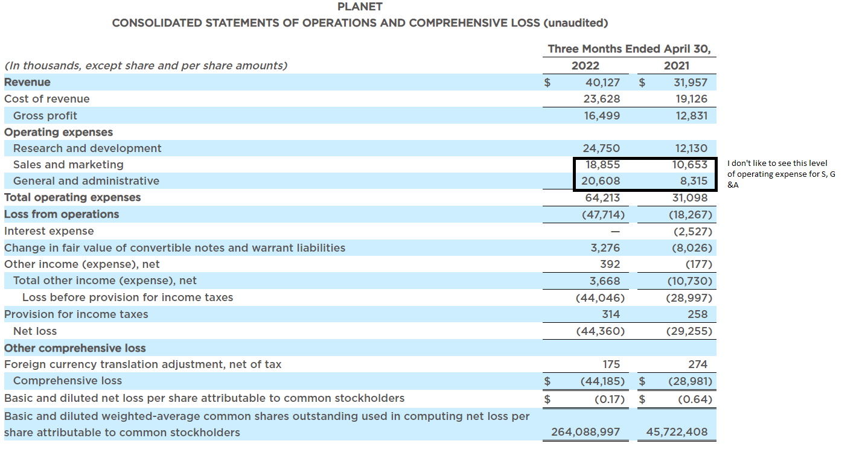The image size is (868, 464).
Task: Click the Interest expense label
Action: click(49, 231)
